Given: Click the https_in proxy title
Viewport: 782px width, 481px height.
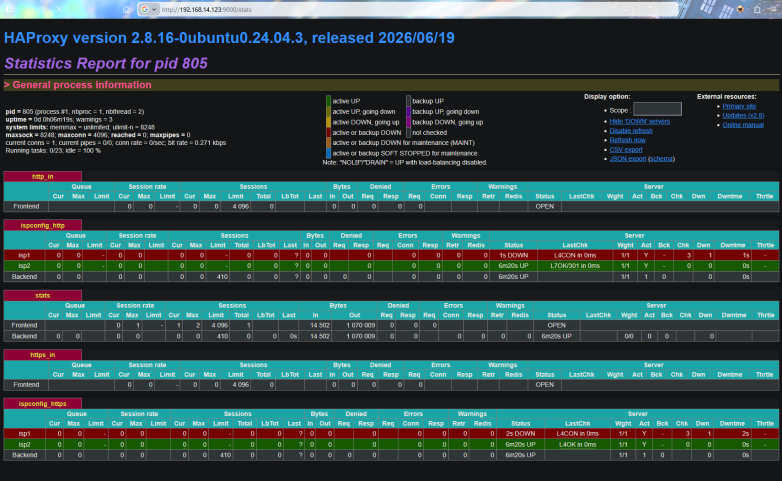Looking at the screenshot, I should point(42,355).
